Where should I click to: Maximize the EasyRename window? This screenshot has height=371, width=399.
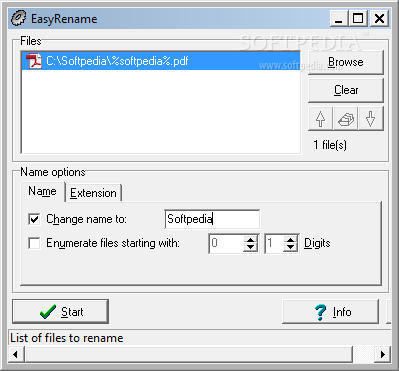point(358,18)
